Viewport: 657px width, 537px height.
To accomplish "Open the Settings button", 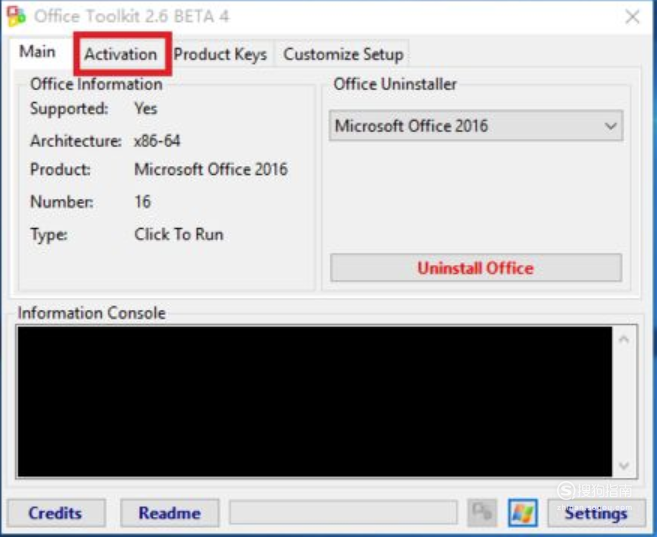I will click(x=596, y=513).
